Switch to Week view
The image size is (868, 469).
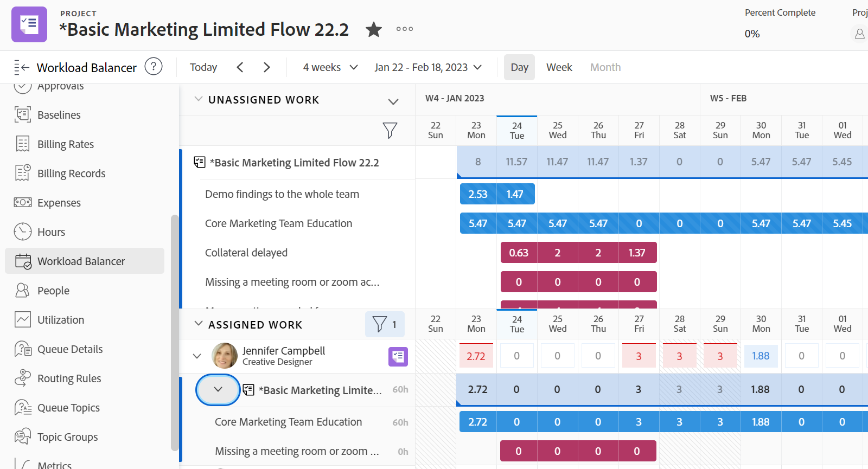(559, 67)
